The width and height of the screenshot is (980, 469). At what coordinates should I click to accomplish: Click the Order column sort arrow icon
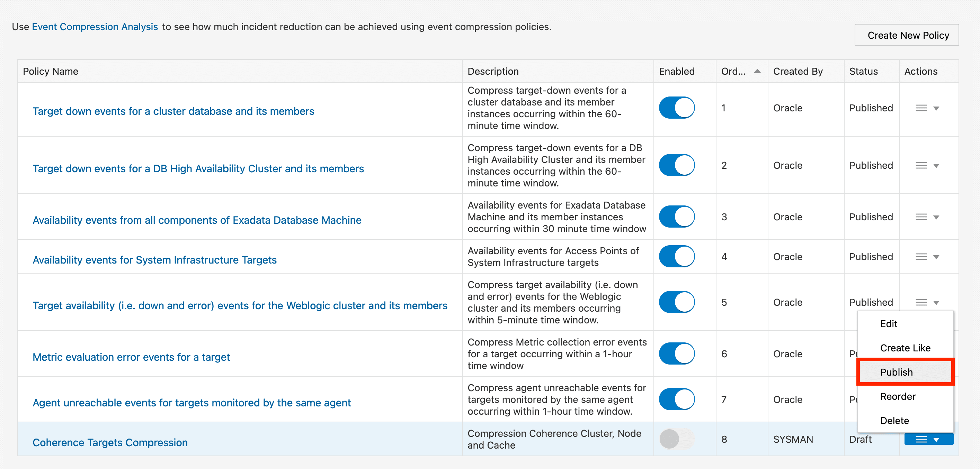pyautogui.click(x=757, y=71)
